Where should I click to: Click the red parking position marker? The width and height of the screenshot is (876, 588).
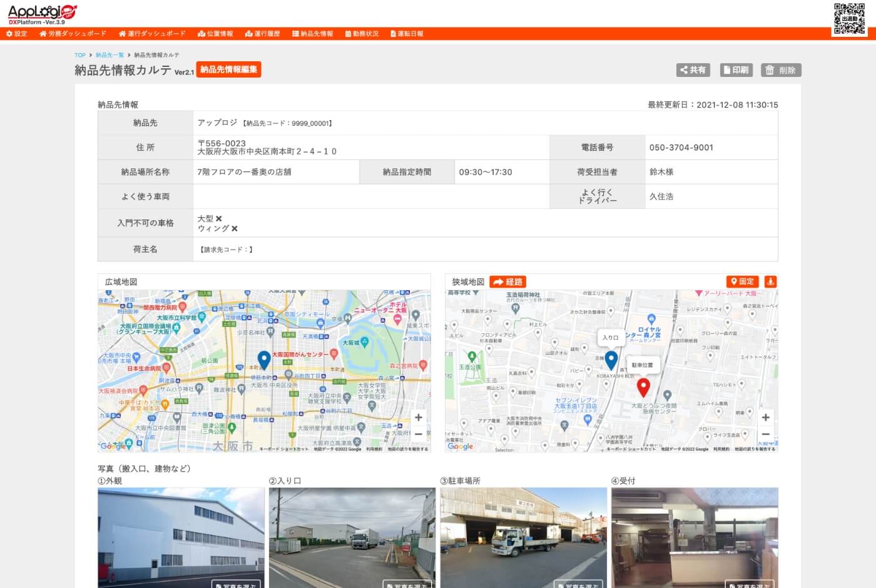(643, 387)
